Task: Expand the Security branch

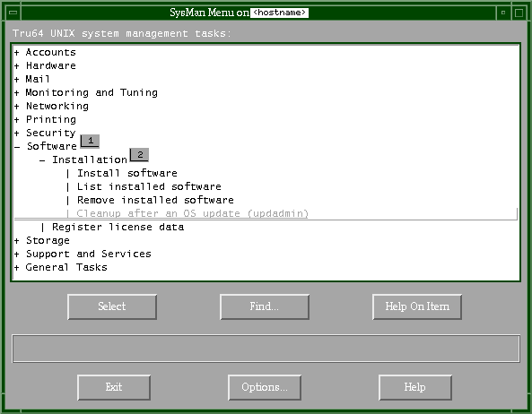Action: coord(17,134)
